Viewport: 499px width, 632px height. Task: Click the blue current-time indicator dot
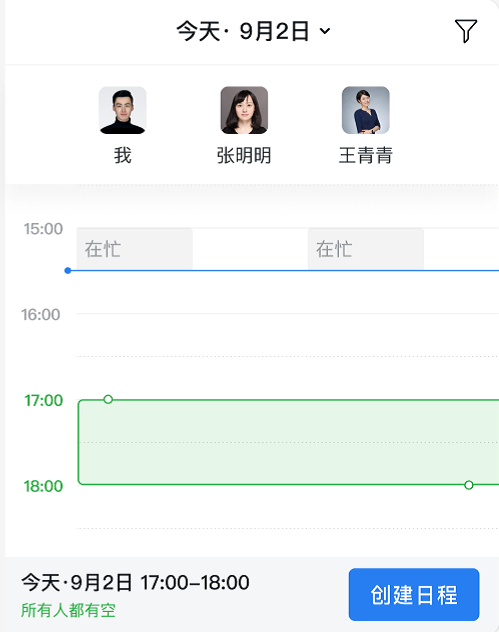click(x=68, y=270)
